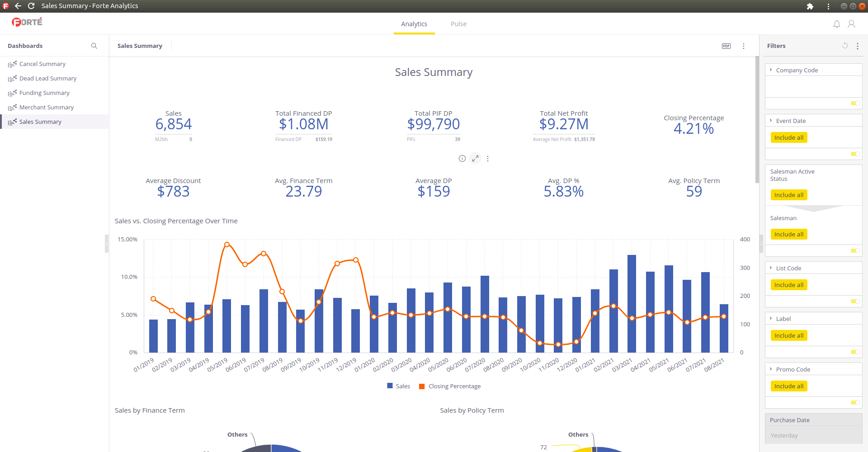Click the PDF export icon
The image size is (868, 452).
click(726, 46)
